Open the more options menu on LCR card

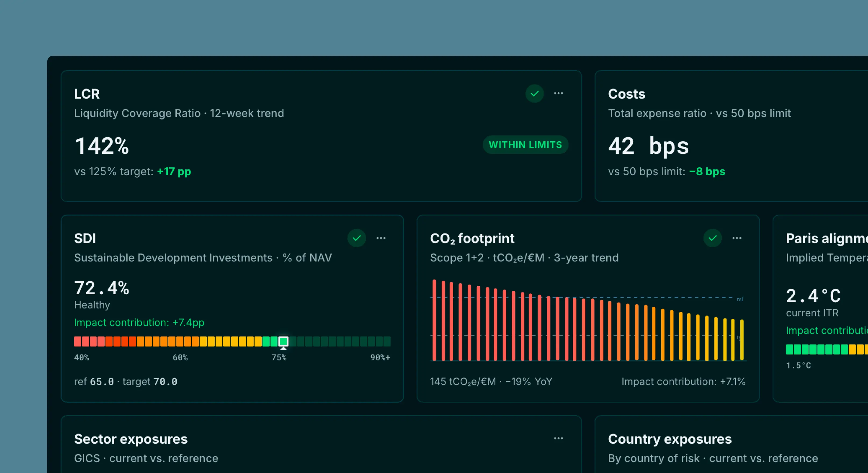558,93
